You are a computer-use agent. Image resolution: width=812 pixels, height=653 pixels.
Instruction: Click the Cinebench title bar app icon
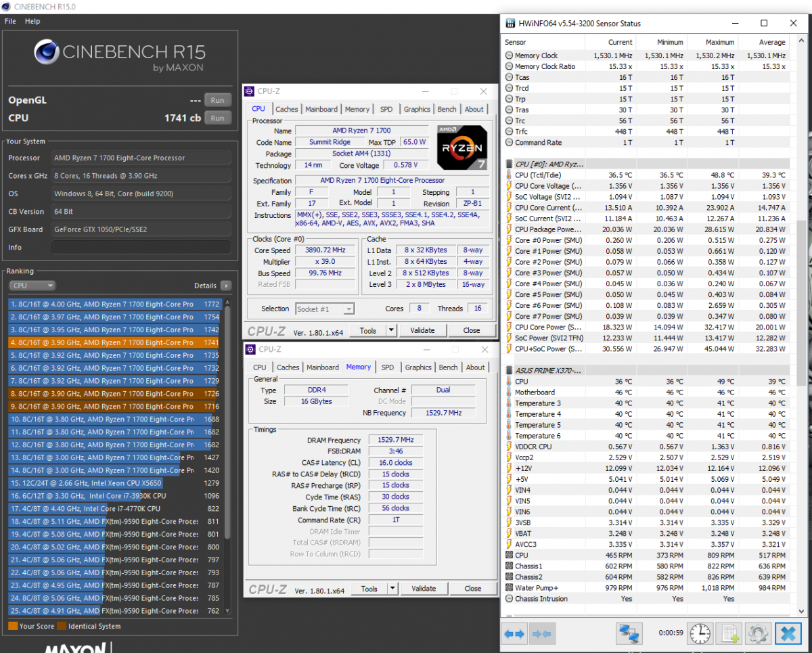coord(7,6)
